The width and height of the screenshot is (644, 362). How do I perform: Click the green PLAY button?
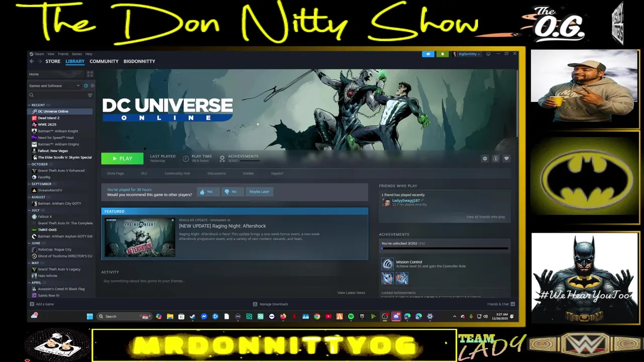122,158
